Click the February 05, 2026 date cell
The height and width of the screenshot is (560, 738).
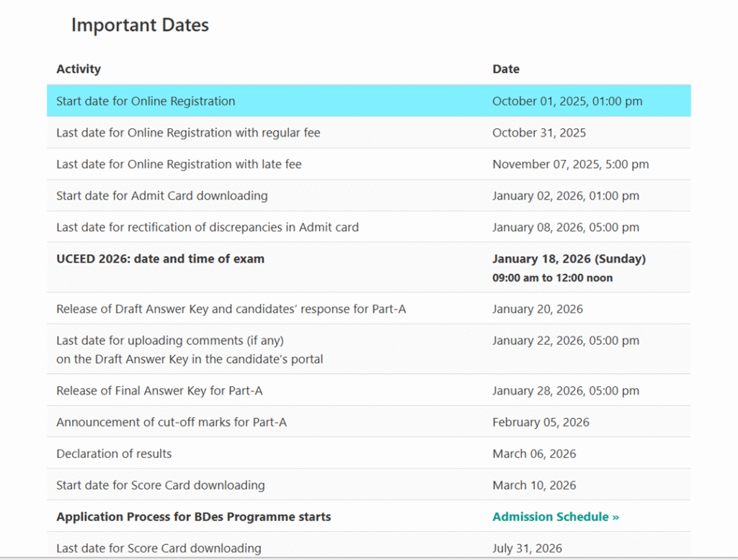pos(541,422)
